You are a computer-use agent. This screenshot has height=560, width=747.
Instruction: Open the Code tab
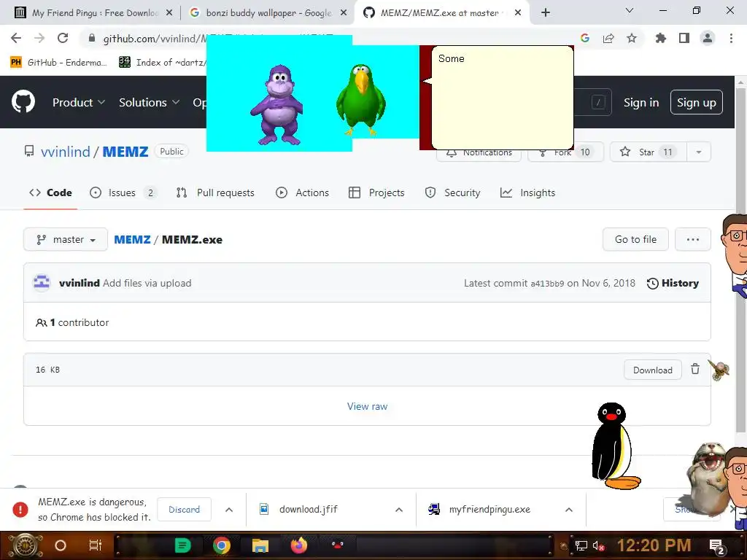tap(50, 192)
